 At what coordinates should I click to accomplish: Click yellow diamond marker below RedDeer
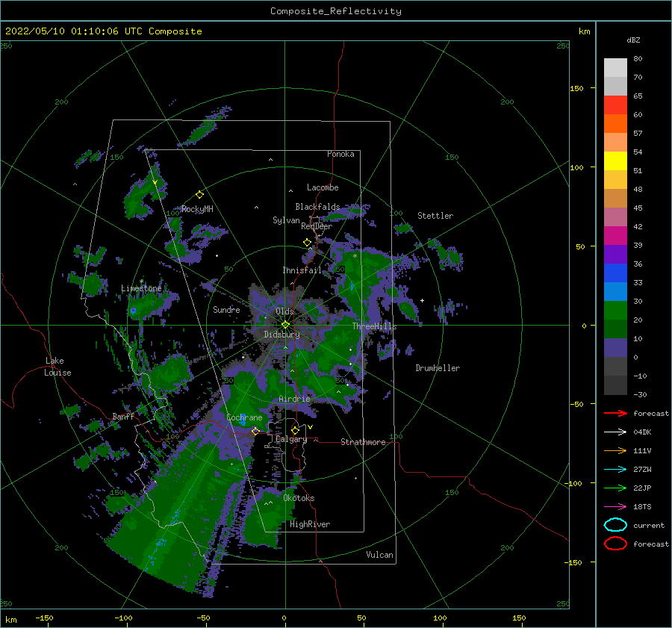pyautogui.click(x=308, y=243)
